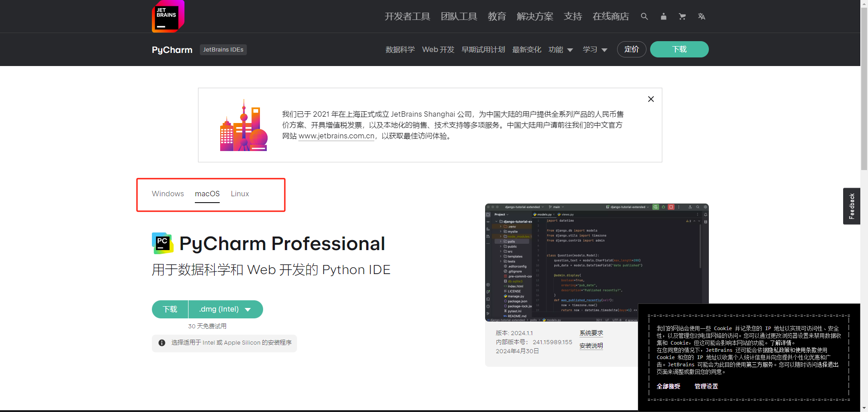Click the info icon beside installer hint
868x412 pixels.
162,343
